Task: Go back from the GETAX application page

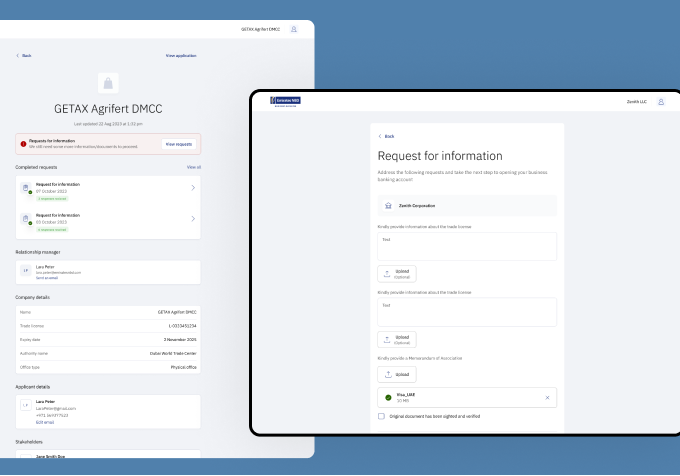Action: point(24,56)
